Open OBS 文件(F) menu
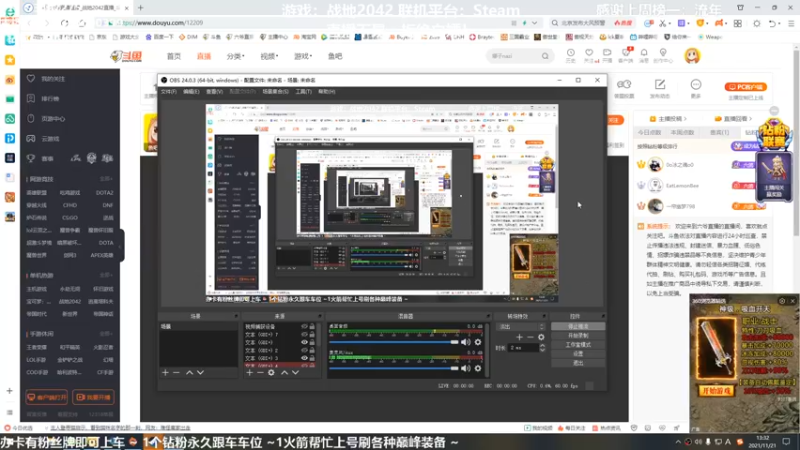 [x=168, y=92]
